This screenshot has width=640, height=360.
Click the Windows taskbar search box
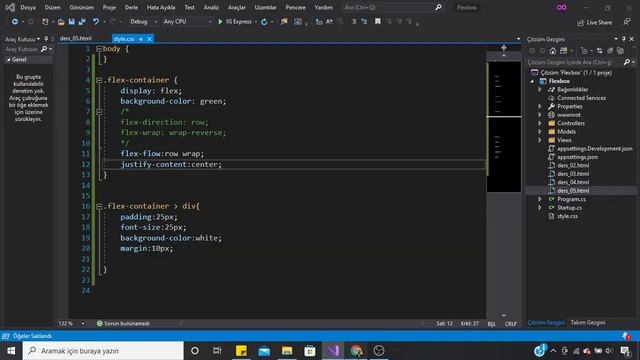point(103,351)
